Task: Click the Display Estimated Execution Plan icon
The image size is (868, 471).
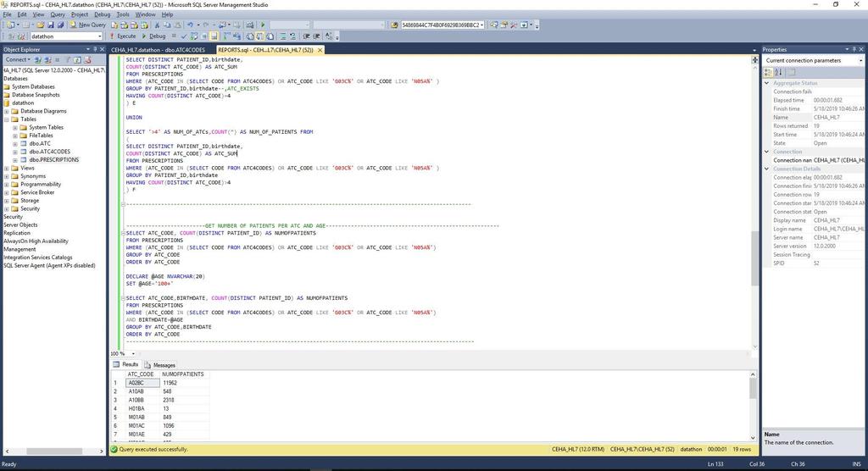Action: [x=194, y=36]
